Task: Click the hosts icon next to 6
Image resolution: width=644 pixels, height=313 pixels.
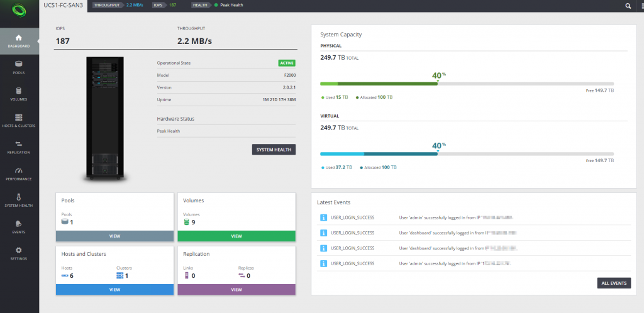Action: [x=65, y=276]
